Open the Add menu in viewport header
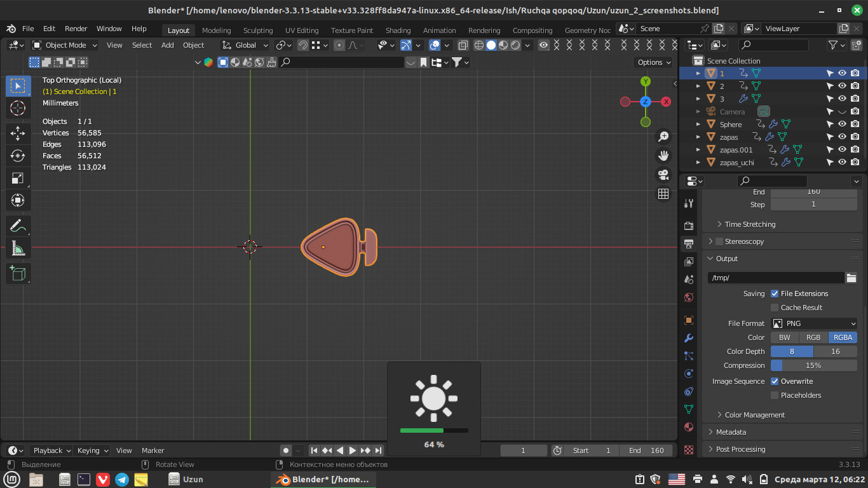Viewport: 868px width, 488px height. (x=167, y=45)
